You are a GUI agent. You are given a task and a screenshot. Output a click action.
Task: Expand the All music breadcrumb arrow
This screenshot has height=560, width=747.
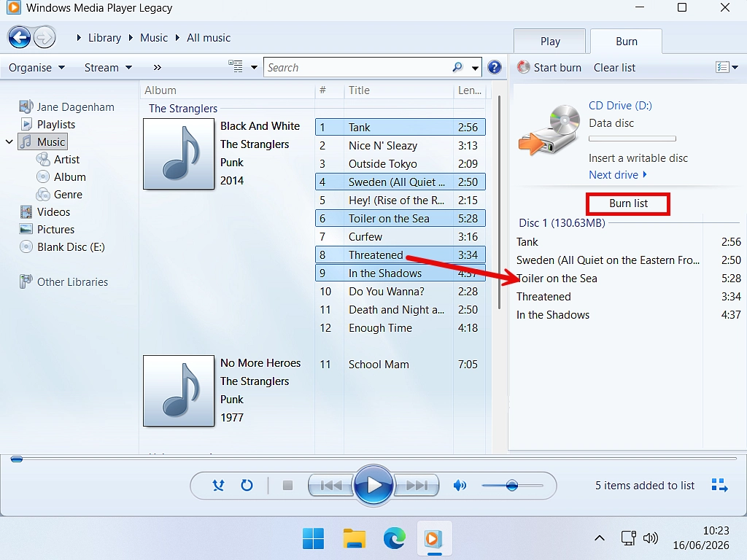[x=177, y=38]
